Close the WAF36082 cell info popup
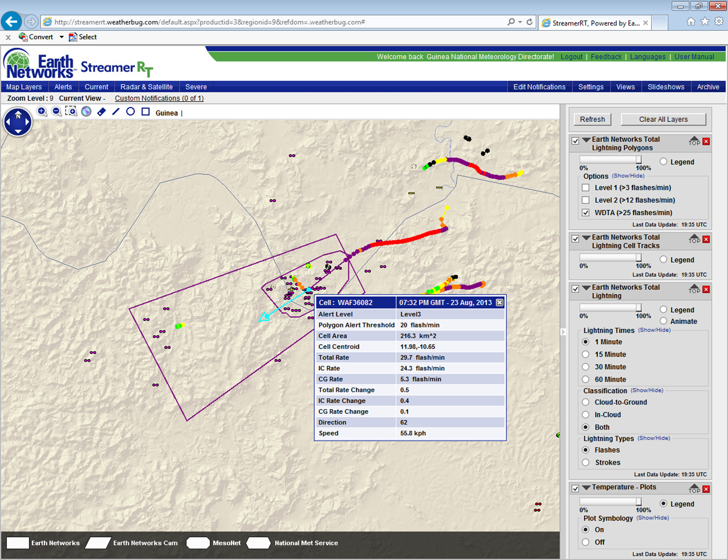This screenshot has height=560, width=728. pos(499,303)
